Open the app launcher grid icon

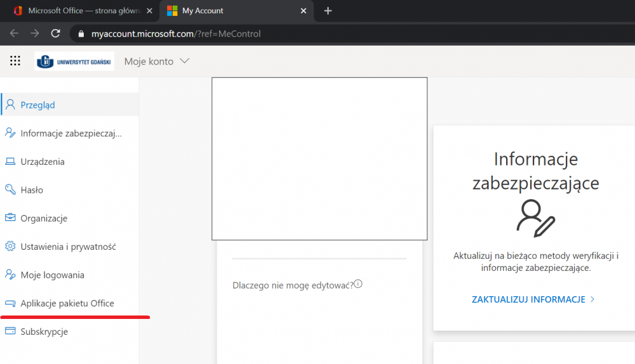(x=15, y=61)
